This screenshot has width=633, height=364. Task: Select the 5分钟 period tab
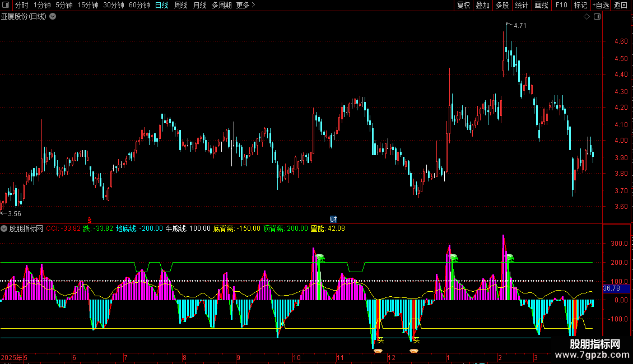(x=64, y=5)
